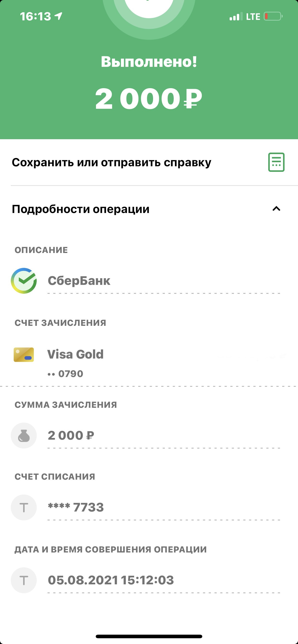Tap card number ending 0790

click(x=66, y=374)
